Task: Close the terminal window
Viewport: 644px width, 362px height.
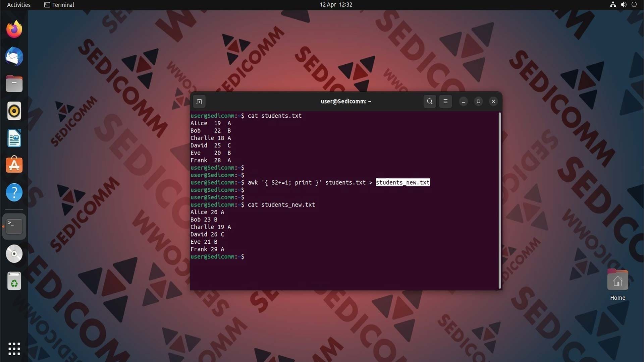Action: click(493, 101)
